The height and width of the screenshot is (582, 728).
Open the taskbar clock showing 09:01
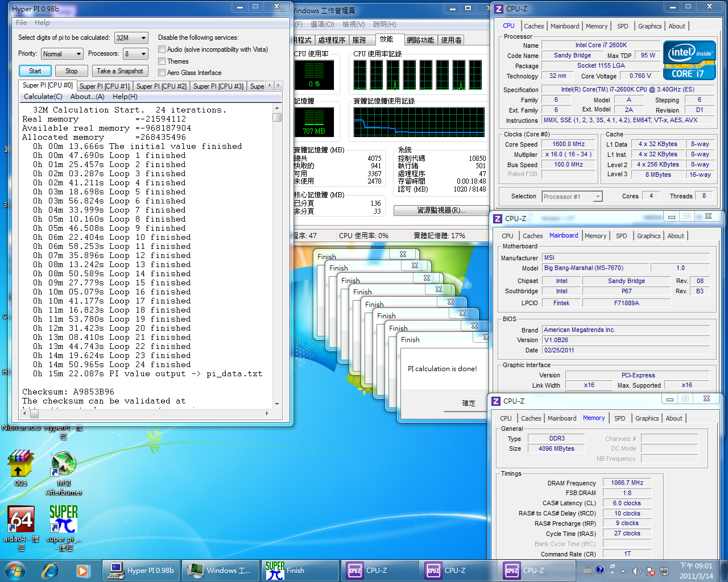coord(696,571)
